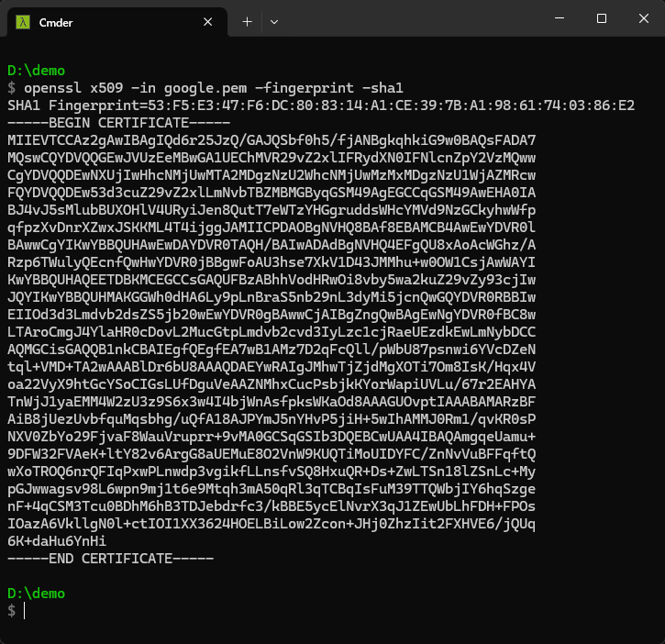The height and width of the screenshot is (644, 665).
Task: Focus the cursor at the bottom $ prompt
Action: point(28,611)
